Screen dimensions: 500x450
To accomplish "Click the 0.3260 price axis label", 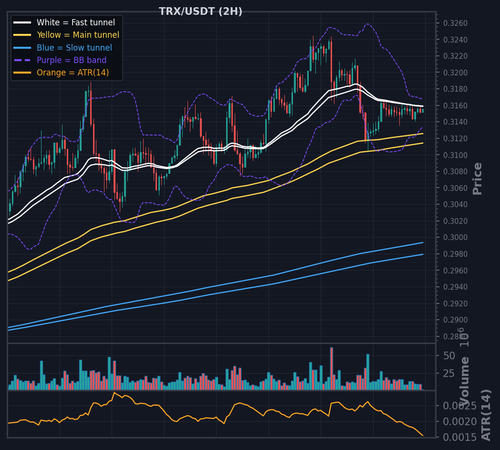I will (455, 23).
